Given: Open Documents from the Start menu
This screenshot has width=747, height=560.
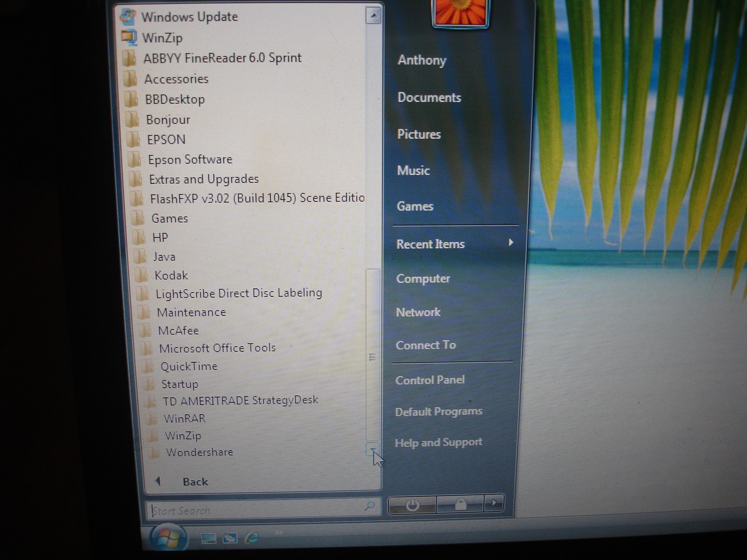Looking at the screenshot, I should [x=429, y=98].
